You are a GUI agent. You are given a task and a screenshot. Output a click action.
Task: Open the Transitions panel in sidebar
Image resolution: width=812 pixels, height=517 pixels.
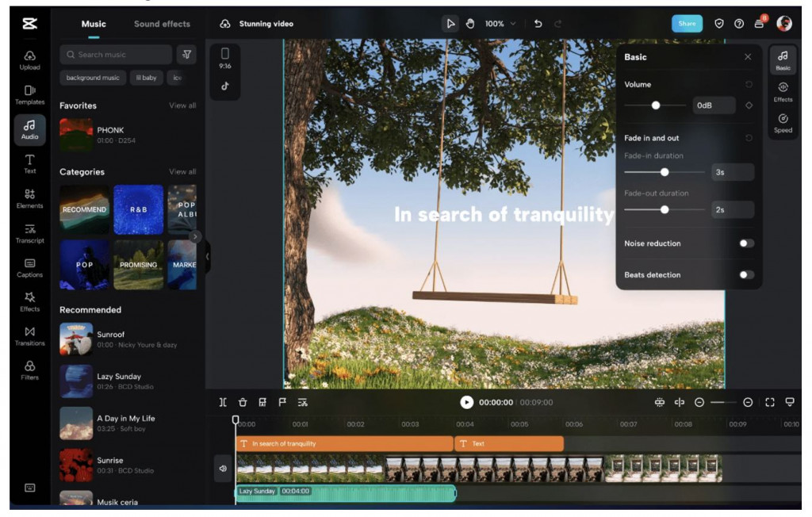[x=29, y=335]
